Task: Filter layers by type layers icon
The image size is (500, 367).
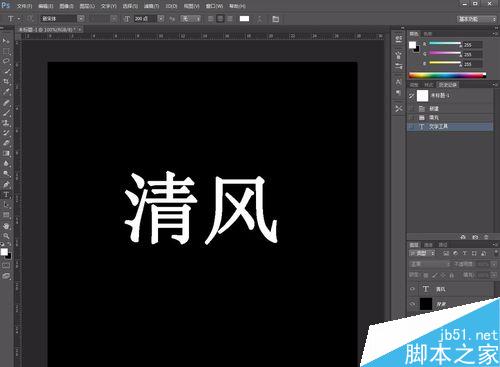Action: coord(465,253)
